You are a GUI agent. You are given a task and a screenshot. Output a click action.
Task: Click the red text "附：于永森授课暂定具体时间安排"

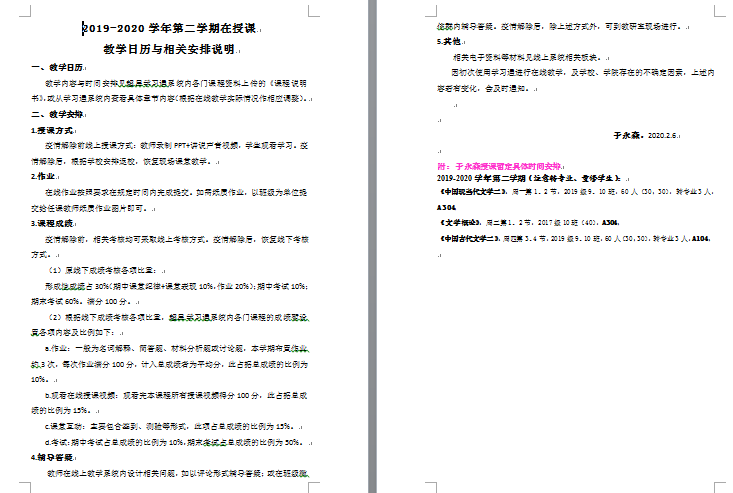pos(500,165)
